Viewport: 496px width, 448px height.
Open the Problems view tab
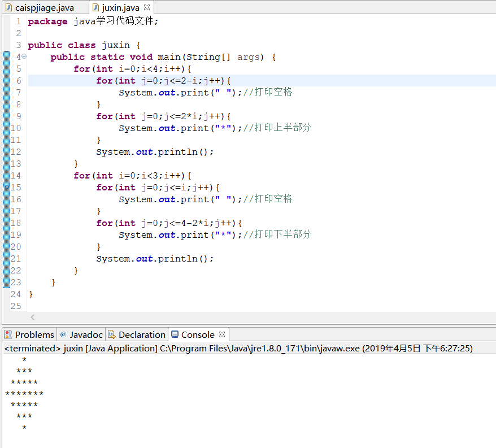pyautogui.click(x=30, y=334)
